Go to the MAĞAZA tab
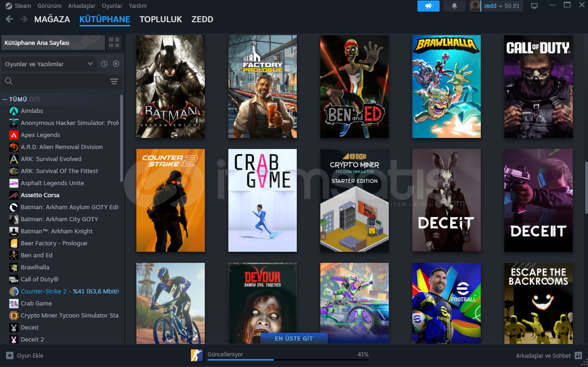588x367 pixels. (52, 19)
